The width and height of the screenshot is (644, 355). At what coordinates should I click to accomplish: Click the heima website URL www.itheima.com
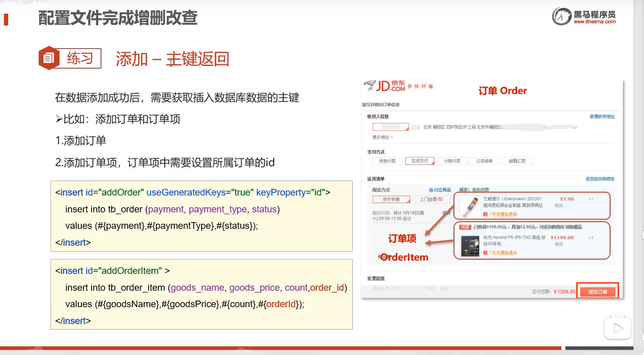tap(595, 22)
